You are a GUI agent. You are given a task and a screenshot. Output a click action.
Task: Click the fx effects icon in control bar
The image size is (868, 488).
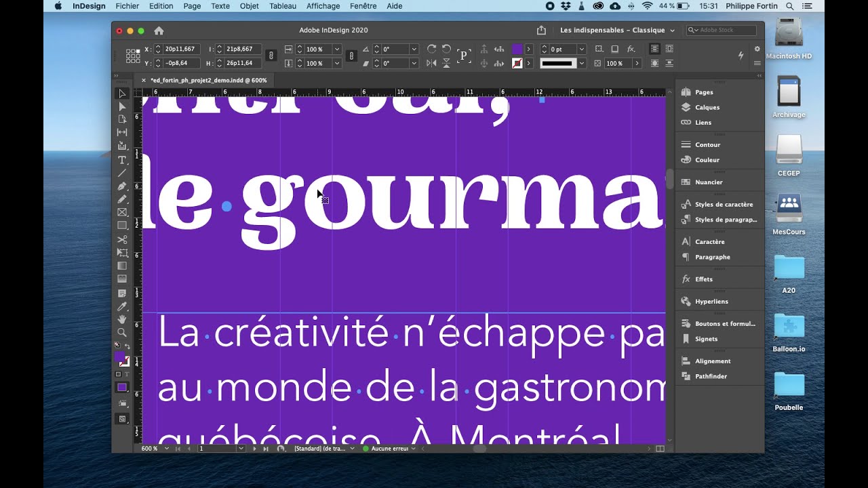tap(631, 49)
